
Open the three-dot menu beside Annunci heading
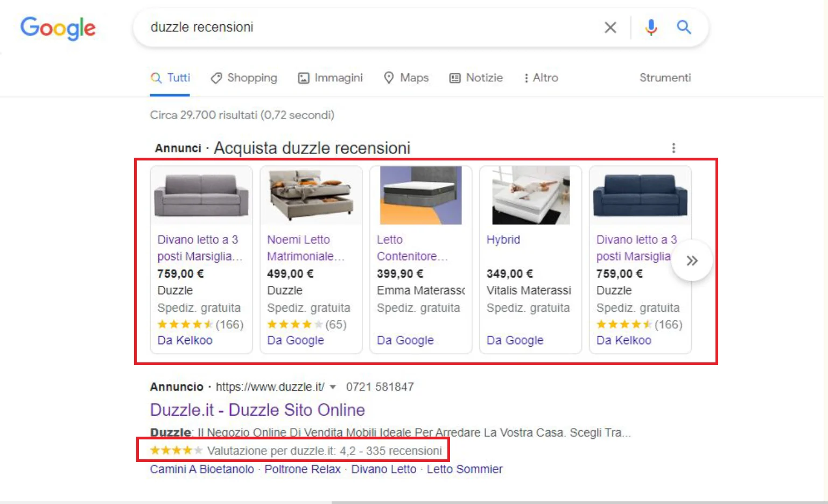tap(673, 148)
